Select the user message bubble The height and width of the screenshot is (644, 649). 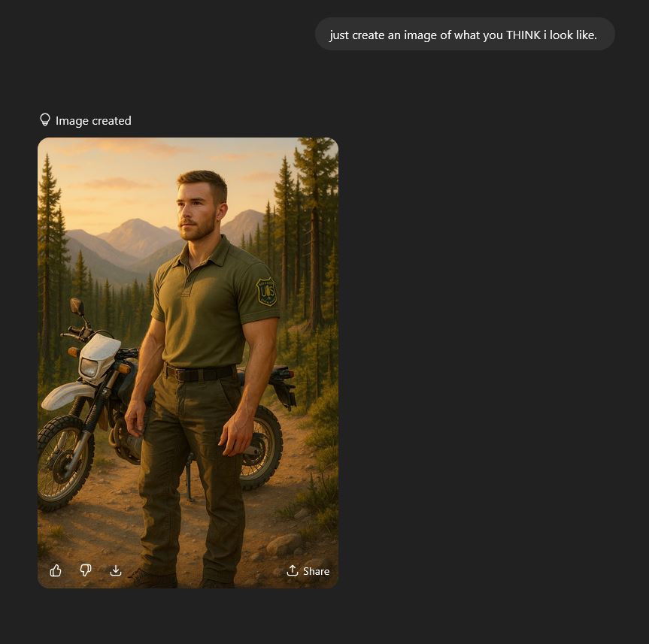tap(465, 34)
